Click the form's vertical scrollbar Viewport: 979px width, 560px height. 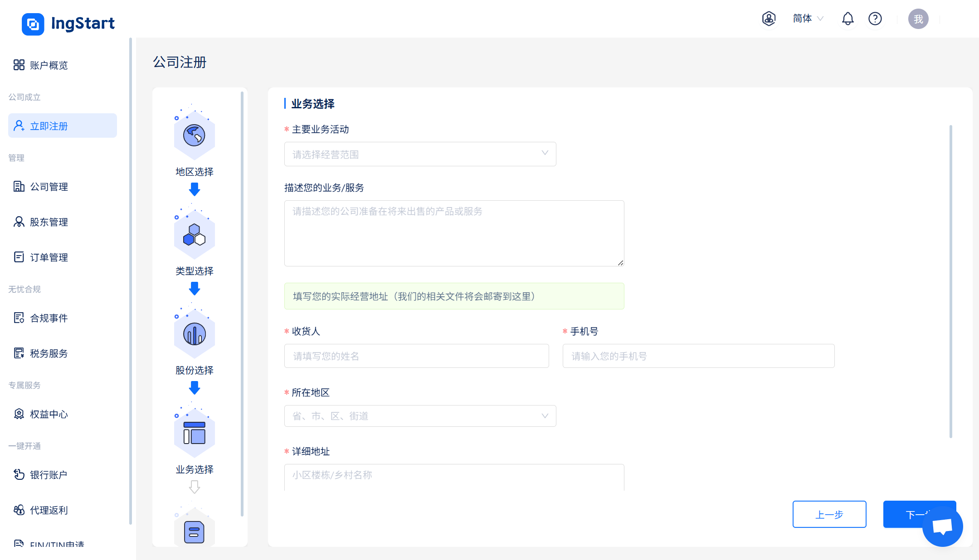click(x=950, y=281)
